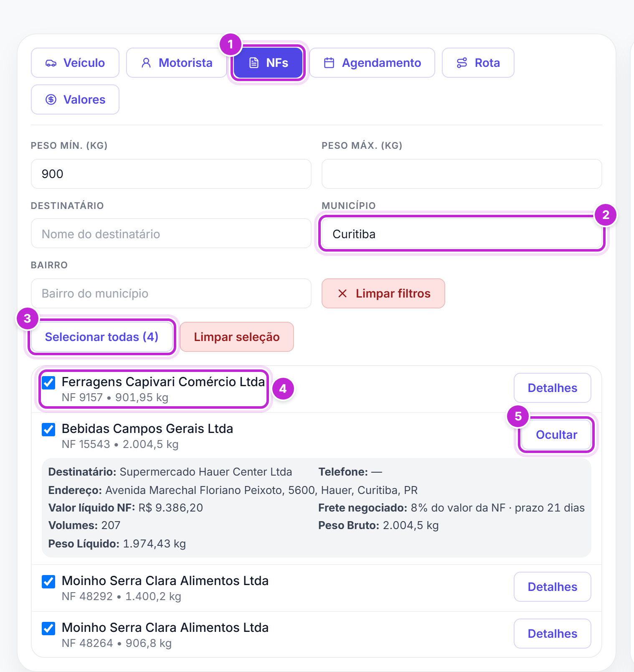Click the calendar icon in Agendamento tab
Screen dimensions: 634x672
(329, 63)
